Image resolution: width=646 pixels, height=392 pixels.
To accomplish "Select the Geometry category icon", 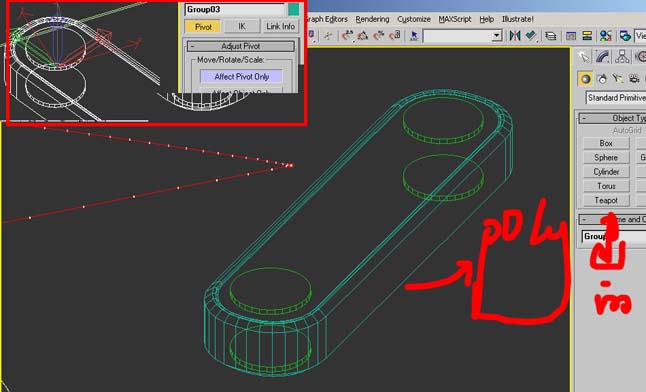I will [x=585, y=79].
